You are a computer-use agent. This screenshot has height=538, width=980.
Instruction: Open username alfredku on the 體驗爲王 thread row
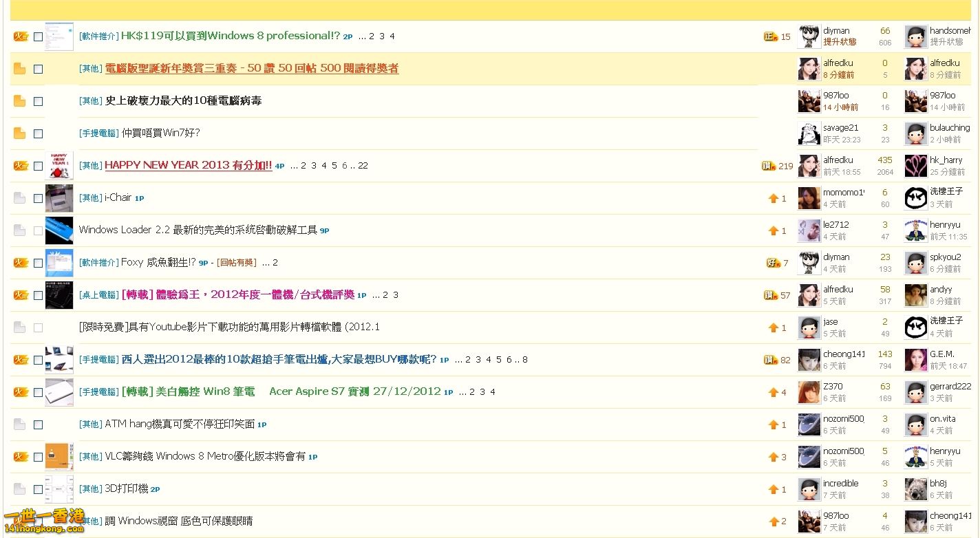tap(838, 290)
